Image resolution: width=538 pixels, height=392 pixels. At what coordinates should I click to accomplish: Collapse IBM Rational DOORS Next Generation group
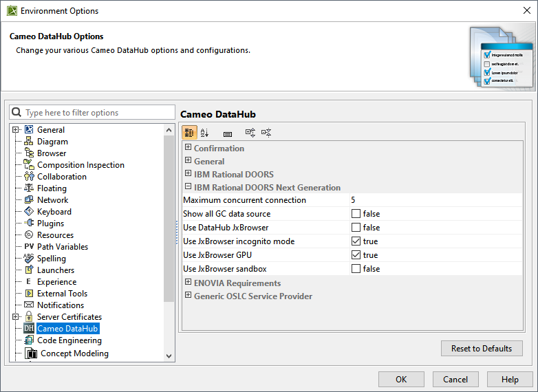coord(188,187)
